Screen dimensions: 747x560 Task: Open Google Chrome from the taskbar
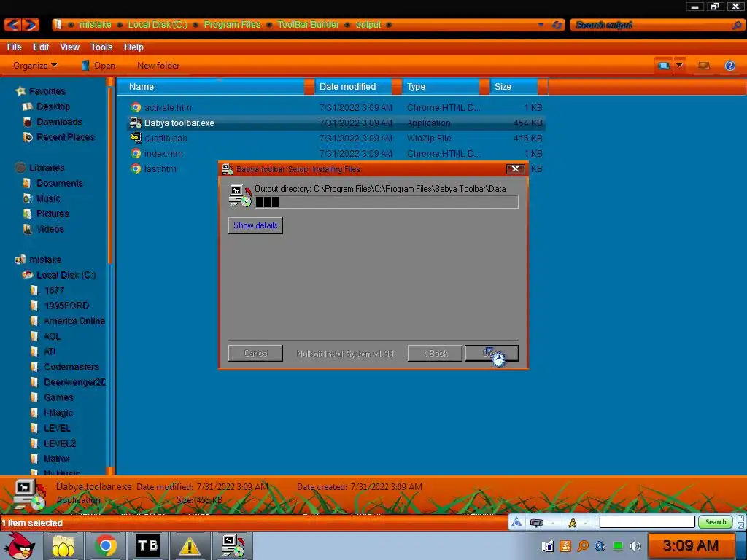tap(105, 545)
